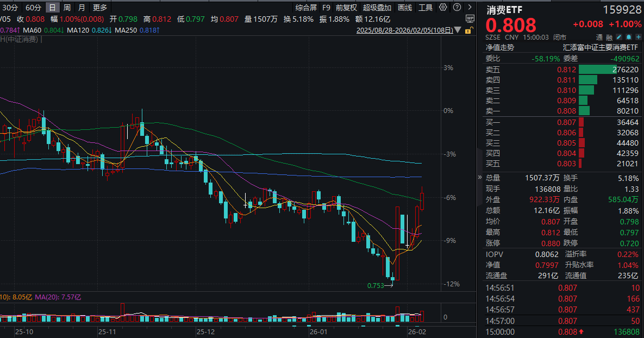
Task: Select the 周 weekly chart tab
Action: point(66,8)
